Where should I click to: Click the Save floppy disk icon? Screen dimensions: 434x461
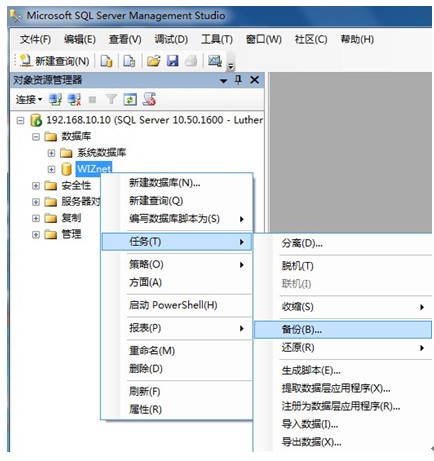tap(173, 61)
